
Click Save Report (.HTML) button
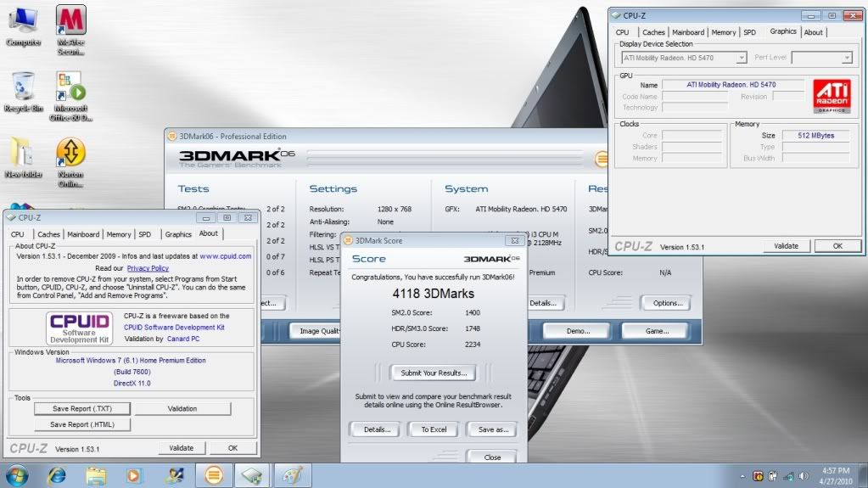click(82, 424)
